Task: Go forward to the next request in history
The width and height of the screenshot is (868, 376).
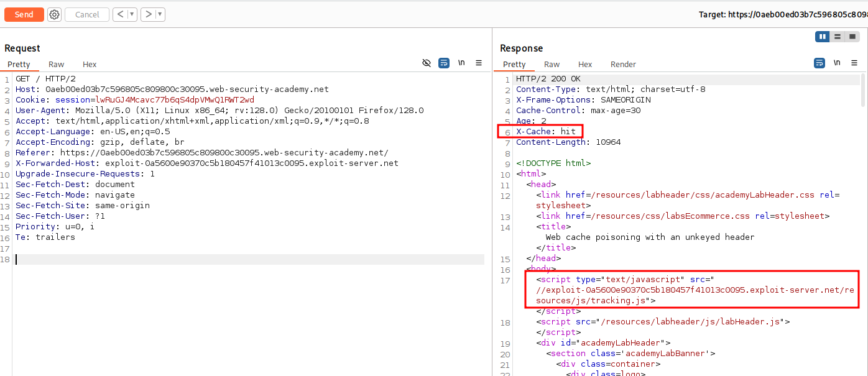Action: pos(148,14)
